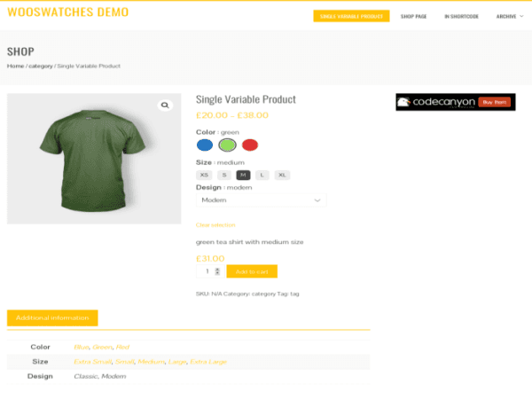Click the green t-shirt product image
This screenshot has width=532, height=399.
(94, 159)
